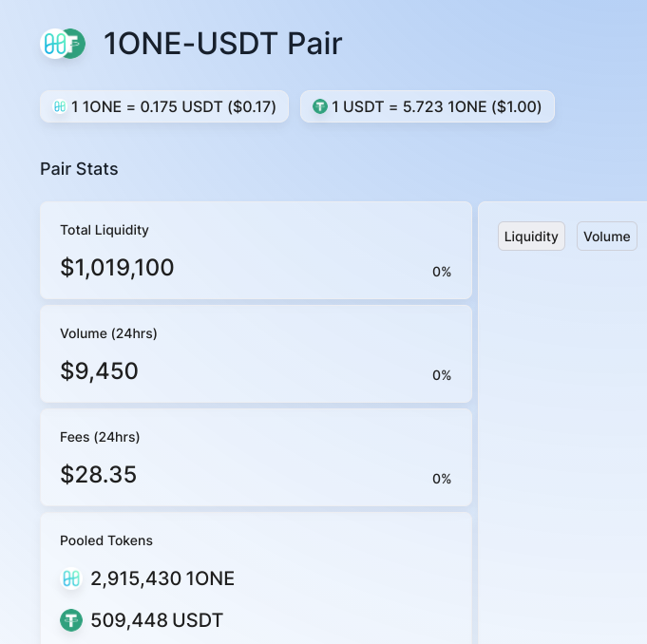Screen dimensions: 647x644
Task: Switch the chart to the Volume tab
Action: [x=606, y=237]
